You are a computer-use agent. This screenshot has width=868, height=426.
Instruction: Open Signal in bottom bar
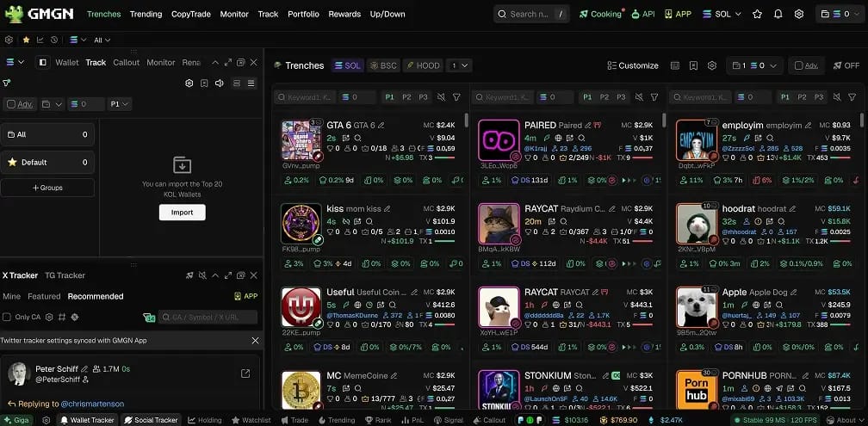click(x=448, y=420)
